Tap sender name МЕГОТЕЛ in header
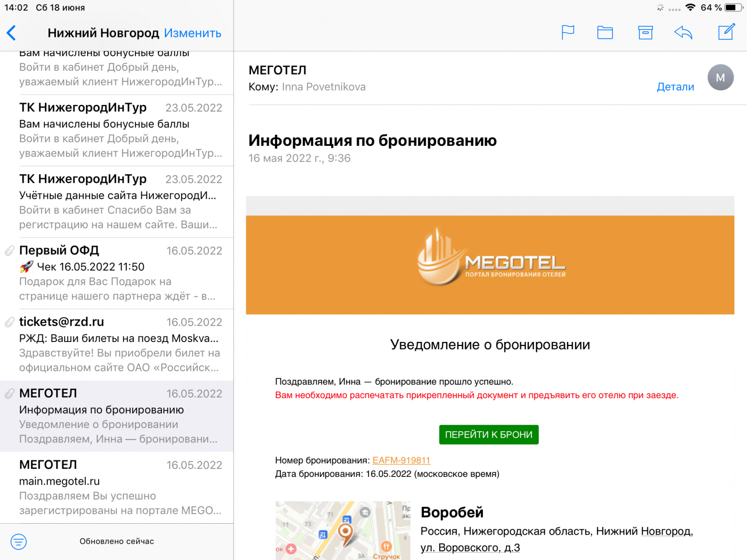The height and width of the screenshot is (560, 747). click(x=277, y=70)
